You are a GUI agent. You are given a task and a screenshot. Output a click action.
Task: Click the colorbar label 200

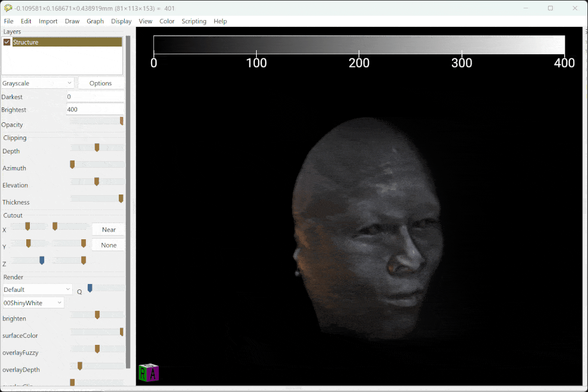pyautogui.click(x=359, y=63)
